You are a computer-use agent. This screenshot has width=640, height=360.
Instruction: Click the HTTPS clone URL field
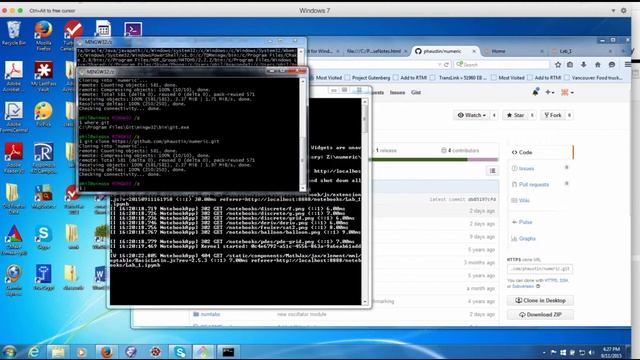coord(540,269)
